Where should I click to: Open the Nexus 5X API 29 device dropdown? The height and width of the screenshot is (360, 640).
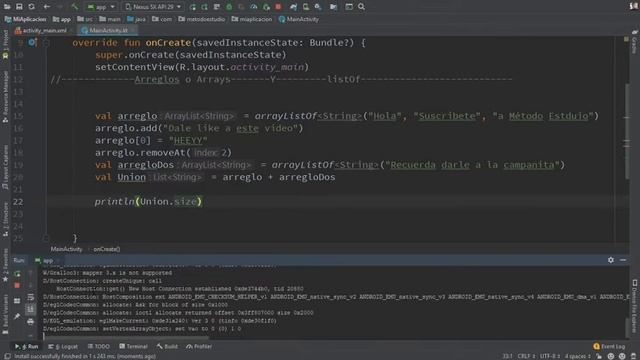(x=153, y=7)
